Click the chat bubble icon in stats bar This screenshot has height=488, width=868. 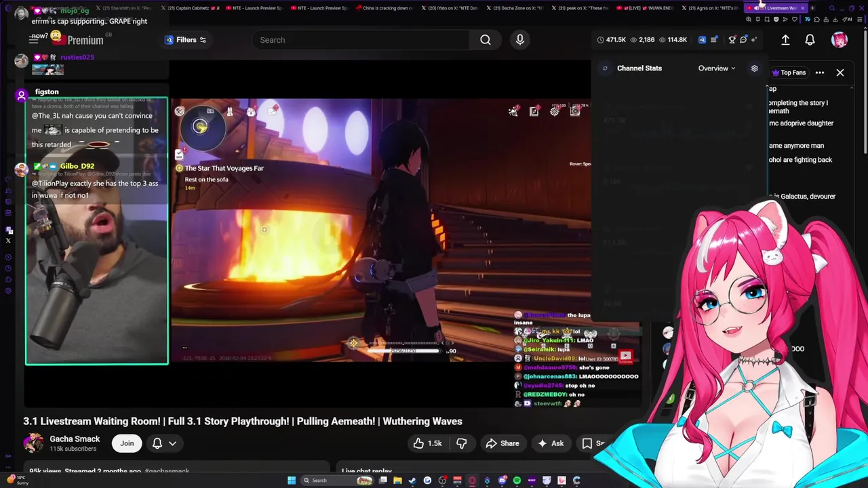tap(743, 40)
